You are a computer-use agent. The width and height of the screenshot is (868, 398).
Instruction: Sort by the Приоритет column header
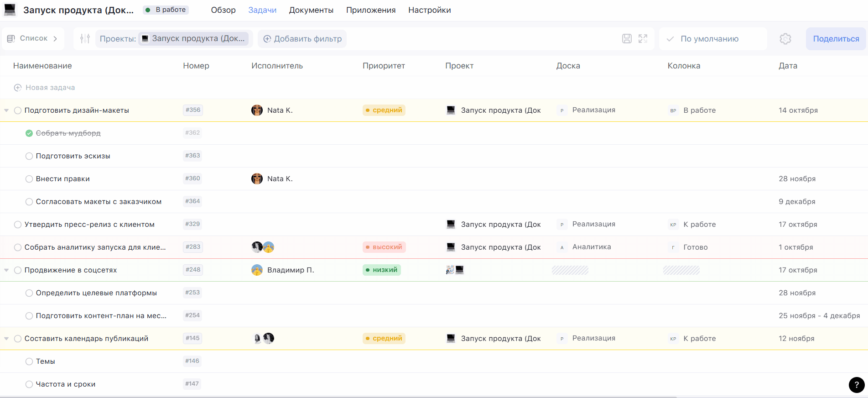384,66
